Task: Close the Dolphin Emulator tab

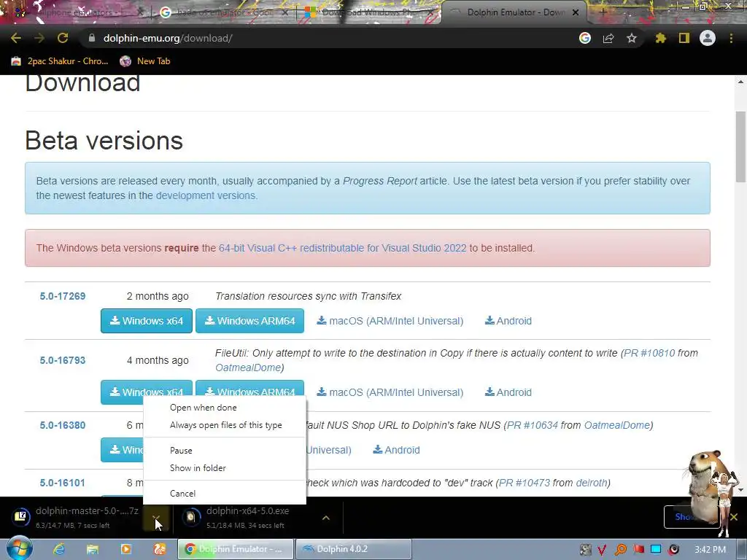Action: [x=576, y=12]
